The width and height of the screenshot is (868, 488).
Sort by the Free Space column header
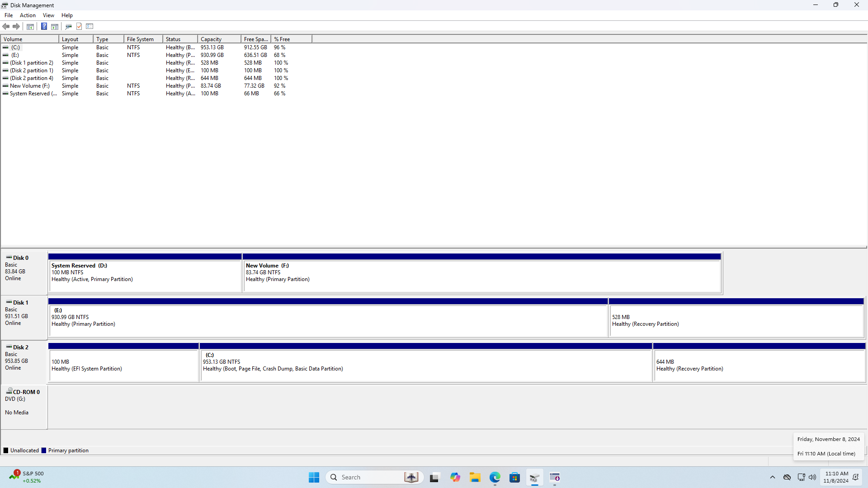click(256, 39)
